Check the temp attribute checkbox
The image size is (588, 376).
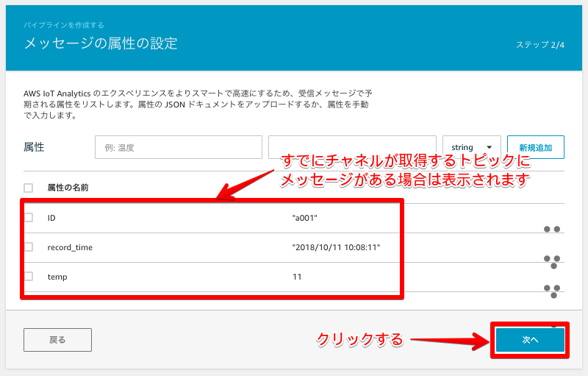point(29,277)
